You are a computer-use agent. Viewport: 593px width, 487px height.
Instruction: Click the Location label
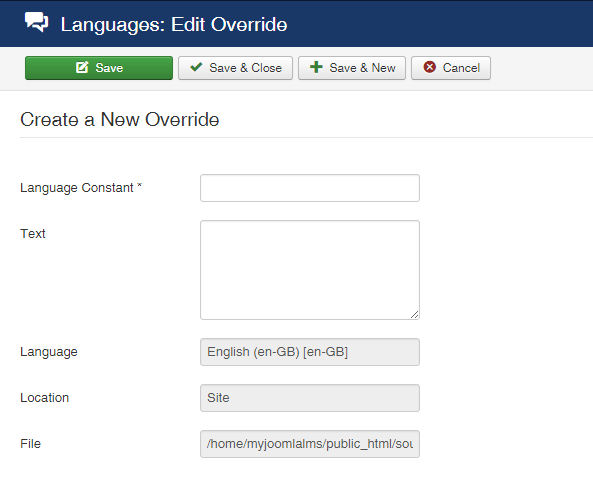(45, 398)
